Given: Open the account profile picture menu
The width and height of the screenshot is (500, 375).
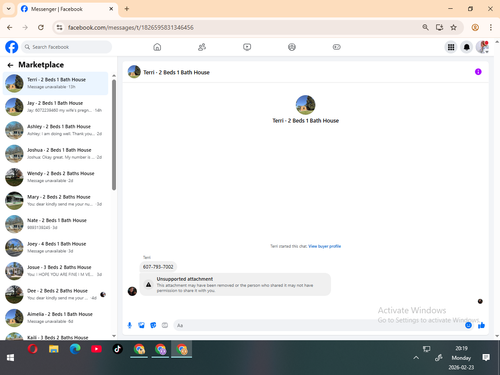Looking at the screenshot, I should pos(482,47).
